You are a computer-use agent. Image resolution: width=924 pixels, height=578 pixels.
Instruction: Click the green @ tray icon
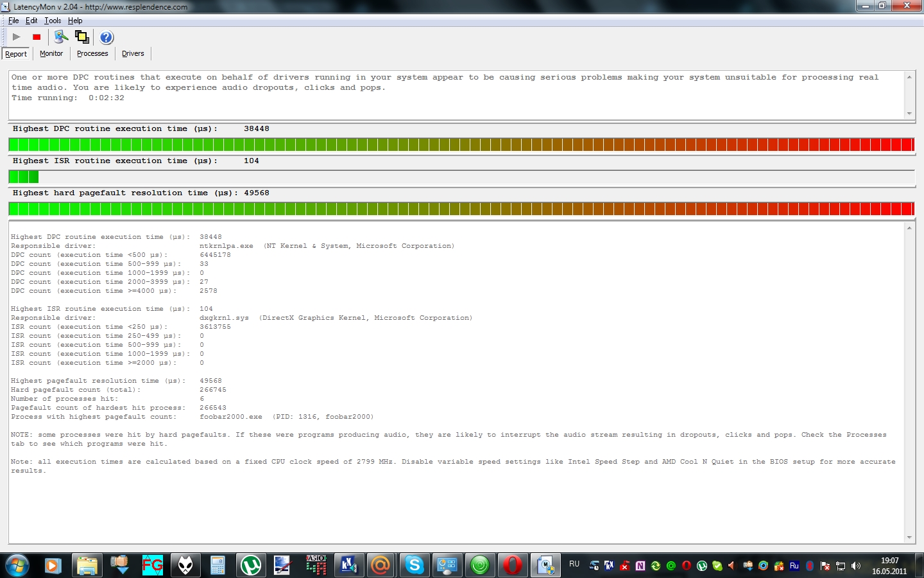point(671,566)
